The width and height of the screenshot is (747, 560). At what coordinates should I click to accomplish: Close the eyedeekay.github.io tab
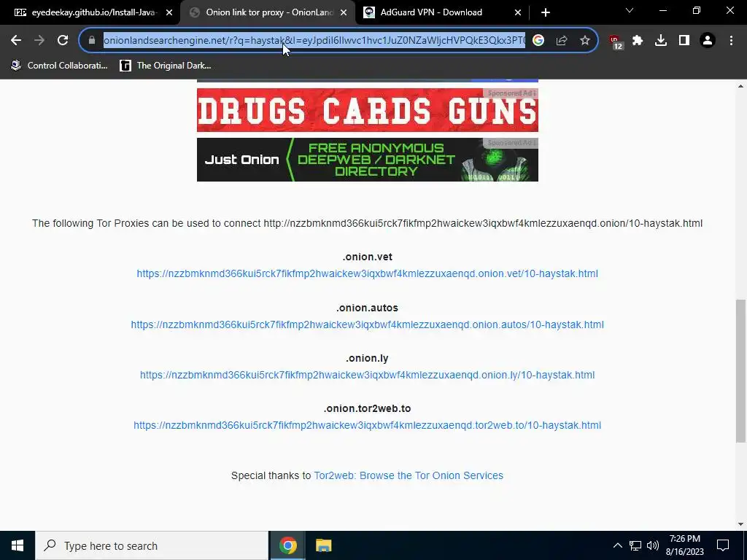tap(169, 12)
